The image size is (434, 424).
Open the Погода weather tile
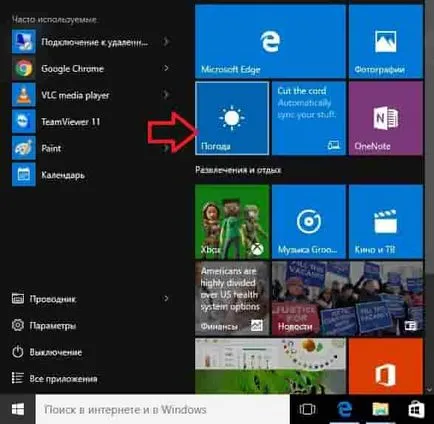click(x=232, y=118)
